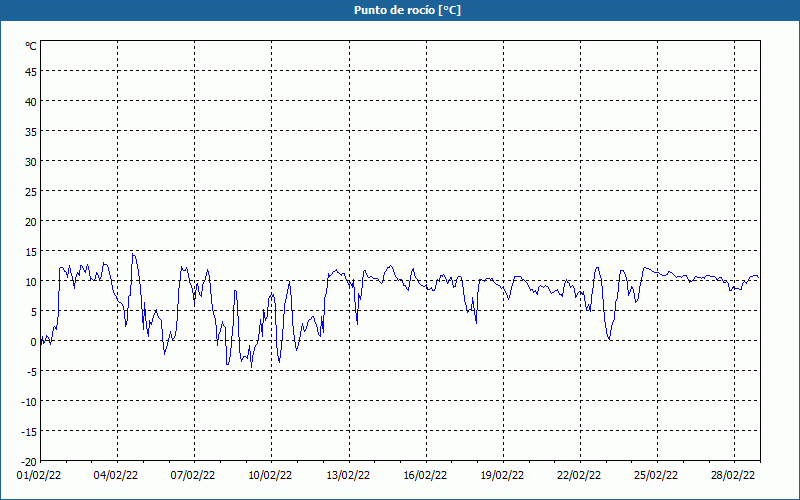Click the date label 07/02/22
This screenshot has height=500, width=800.
click(x=193, y=476)
